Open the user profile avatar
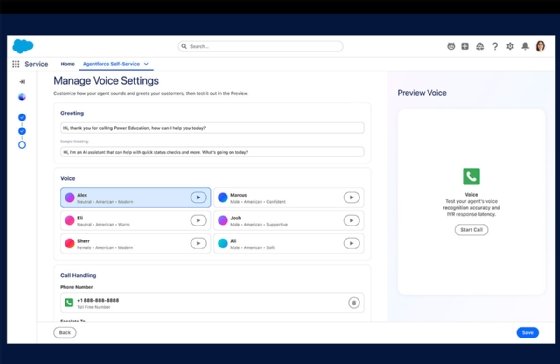The image size is (560, 364). pos(540,46)
